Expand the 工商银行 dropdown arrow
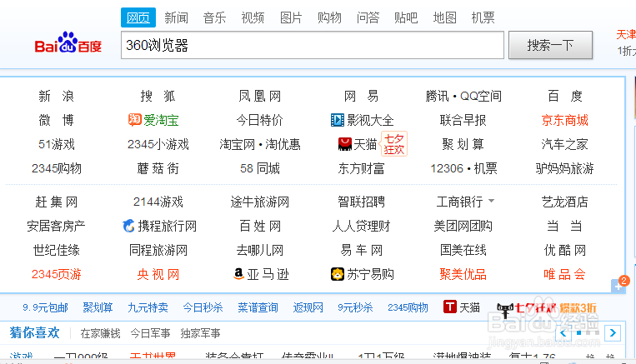The image size is (636, 364). click(x=491, y=201)
